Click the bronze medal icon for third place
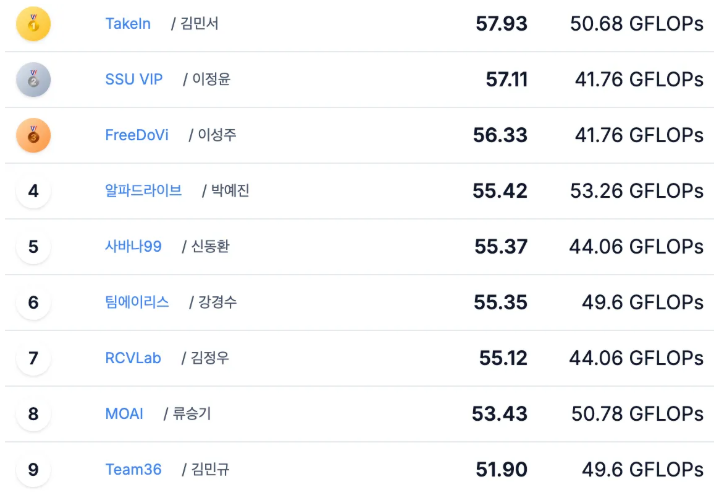Viewport: 720px width, 498px height. tap(33, 135)
